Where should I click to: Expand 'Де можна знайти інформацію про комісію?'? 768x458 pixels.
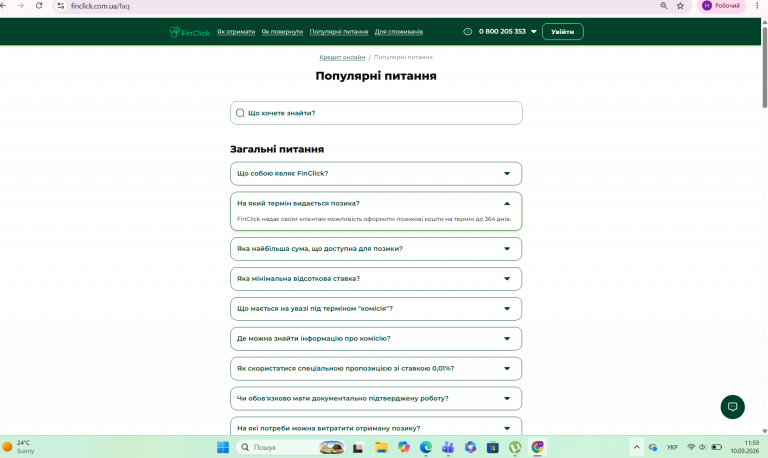click(376, 338)
